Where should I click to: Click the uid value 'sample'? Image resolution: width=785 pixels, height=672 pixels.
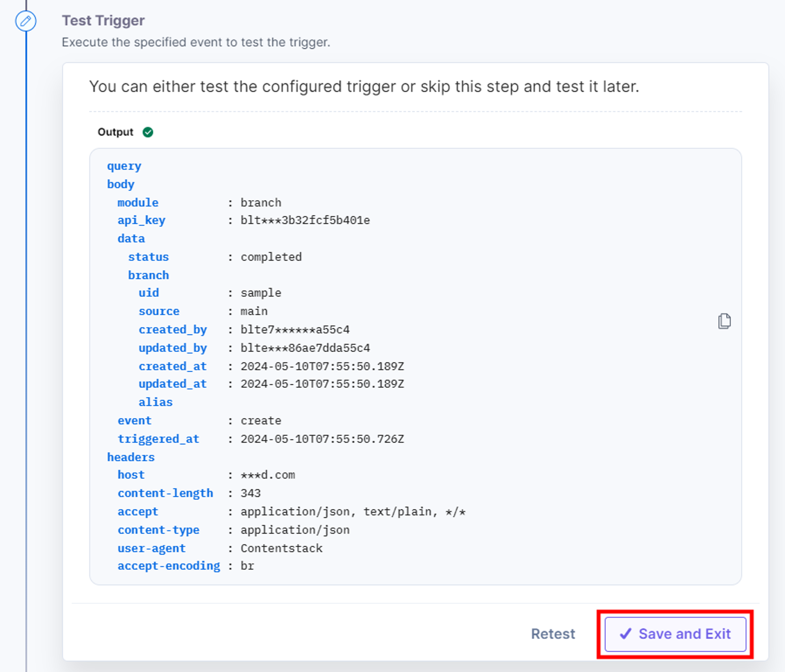point(261,293)
